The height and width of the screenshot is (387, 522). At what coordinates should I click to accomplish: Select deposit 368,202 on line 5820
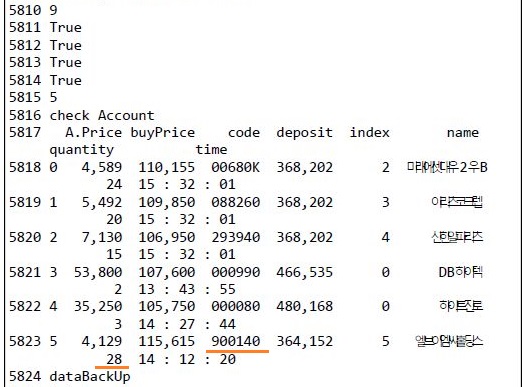[x=305, y=237]
